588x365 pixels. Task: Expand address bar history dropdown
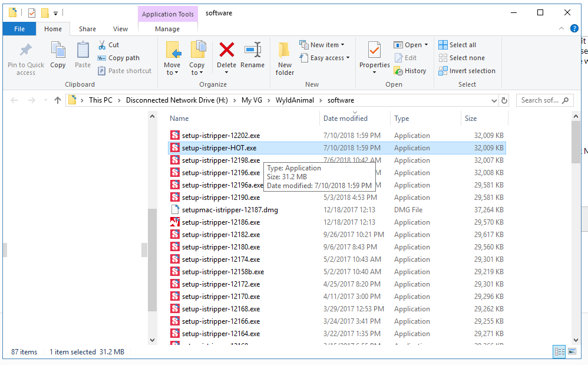[494, 100]
